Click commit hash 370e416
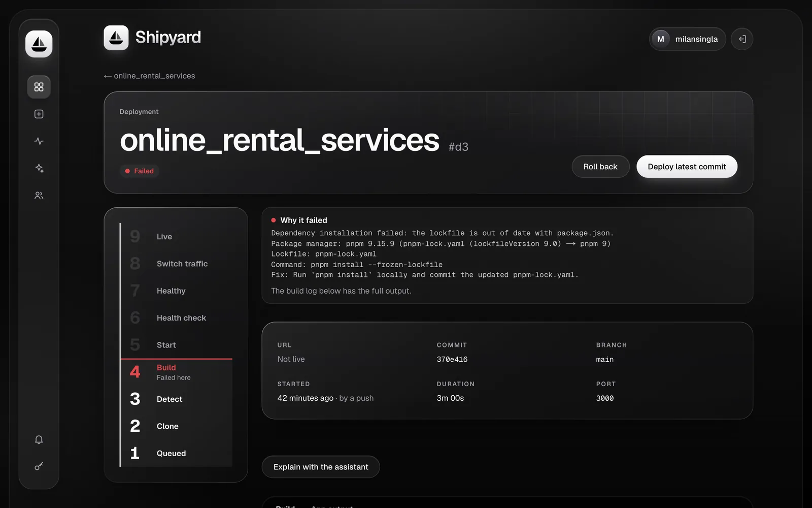The width and height of the screenshot is (812, 508). [x=452, y=359]
